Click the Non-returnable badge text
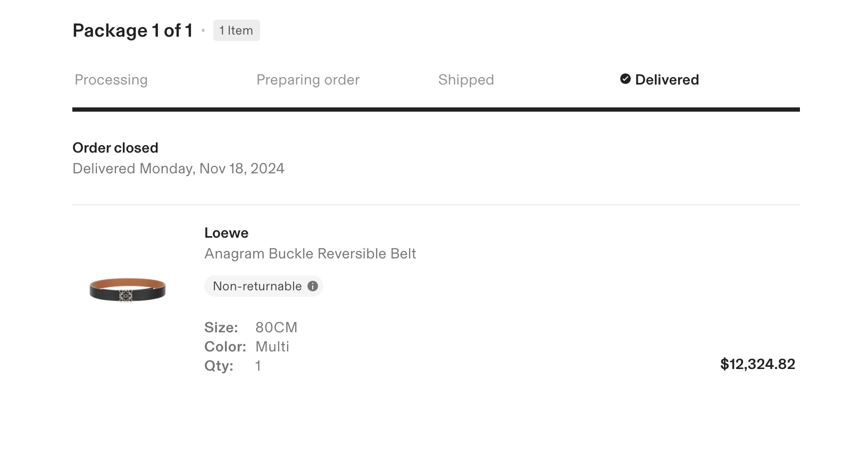 coord(257,286)
